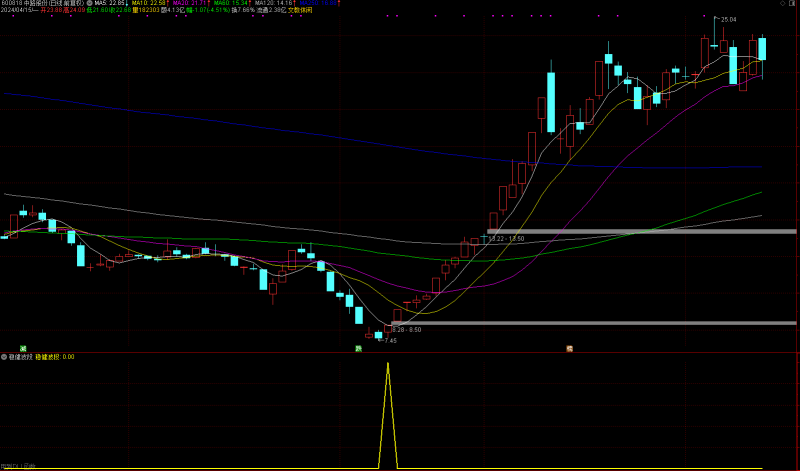Click the gear icon beside the chart title

click(89, 4)
